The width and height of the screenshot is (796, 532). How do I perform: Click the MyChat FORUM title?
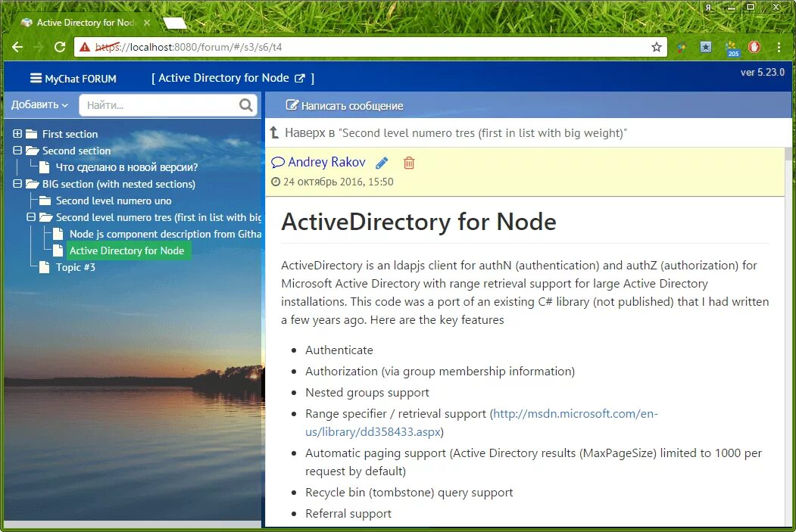pyautogui.click(x=80, y=79)
